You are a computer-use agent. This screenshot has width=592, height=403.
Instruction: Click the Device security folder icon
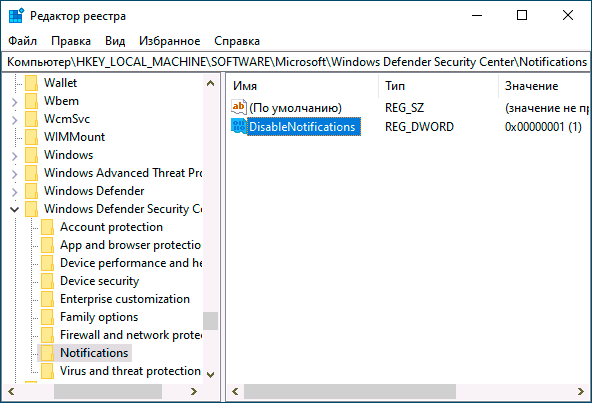point(47,281)
